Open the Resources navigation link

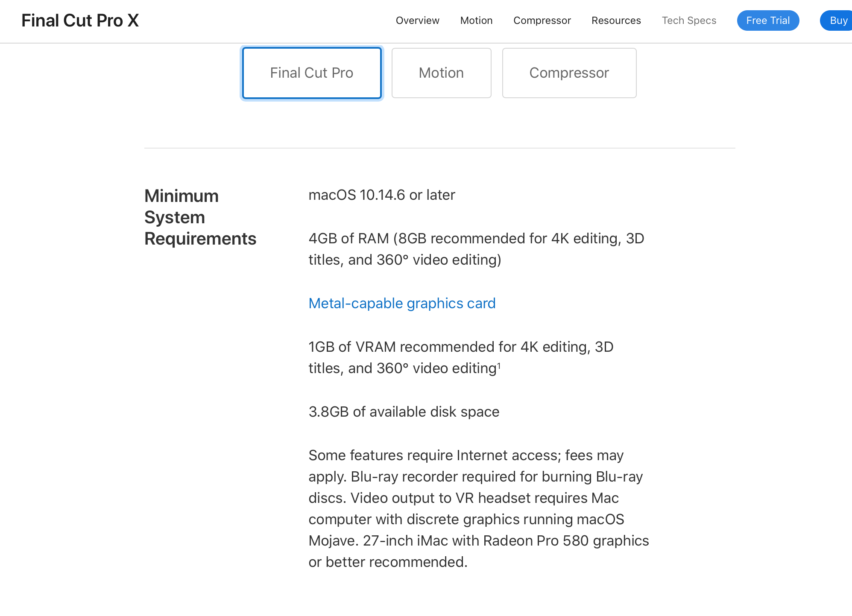(616, 20)
